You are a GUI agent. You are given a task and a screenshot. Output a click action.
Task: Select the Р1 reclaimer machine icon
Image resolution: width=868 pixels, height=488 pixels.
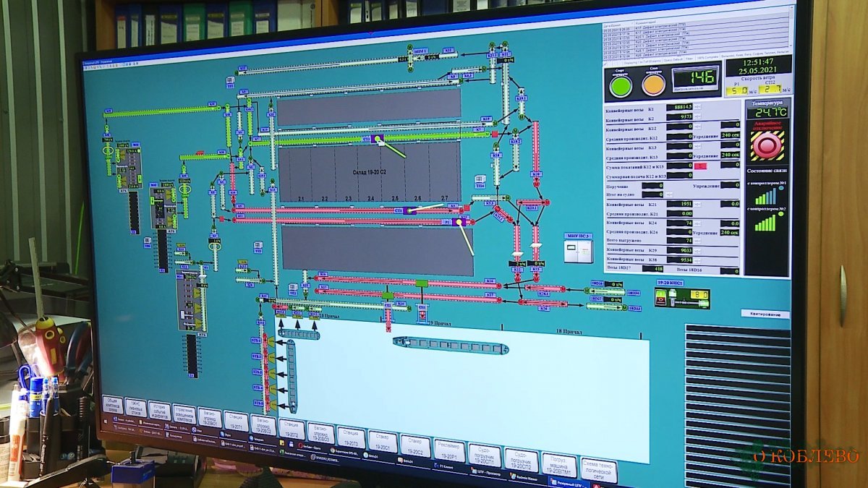[x=459, y=221]
